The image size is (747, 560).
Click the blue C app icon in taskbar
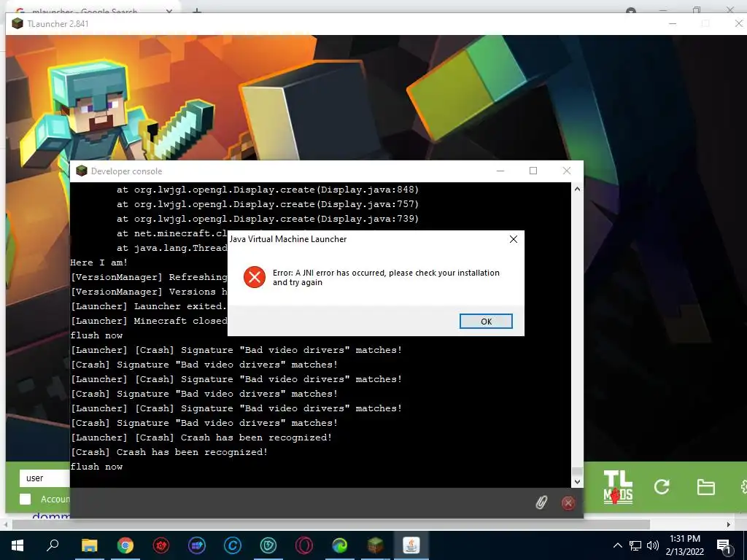[233, 545]
